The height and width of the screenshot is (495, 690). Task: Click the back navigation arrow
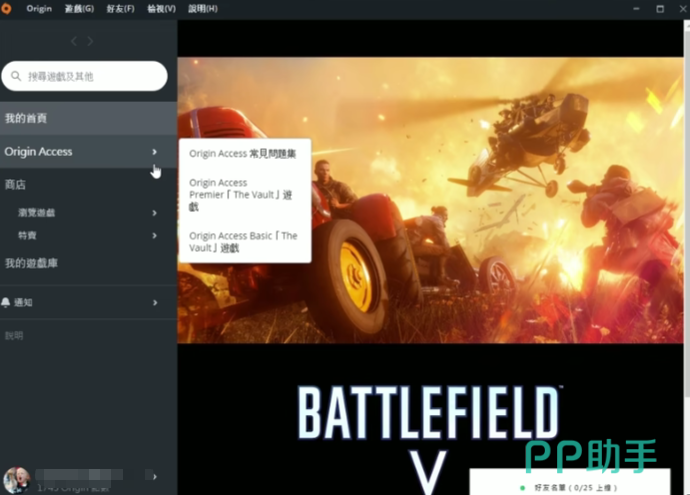73,41
